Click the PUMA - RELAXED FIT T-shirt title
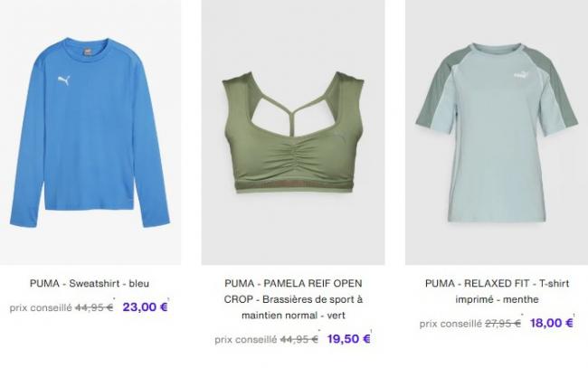The width and height of the screenshot is (588, 368). [497, 291]
